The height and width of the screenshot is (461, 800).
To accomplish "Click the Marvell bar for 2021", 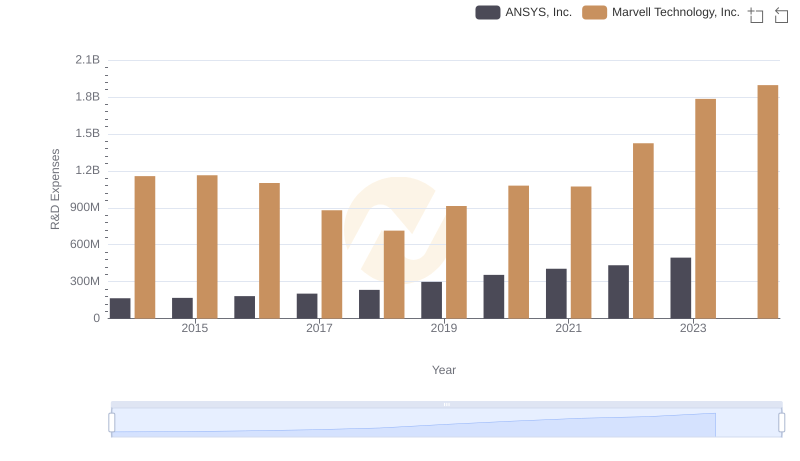I will [x=581, y=252].
